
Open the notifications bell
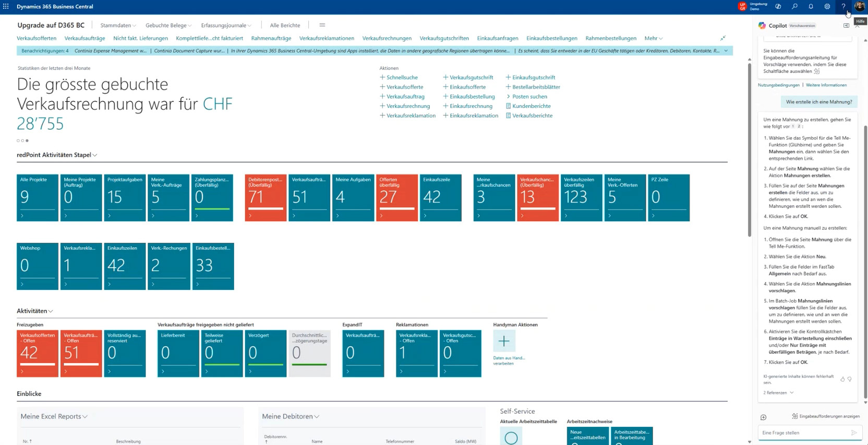[811, 7]
